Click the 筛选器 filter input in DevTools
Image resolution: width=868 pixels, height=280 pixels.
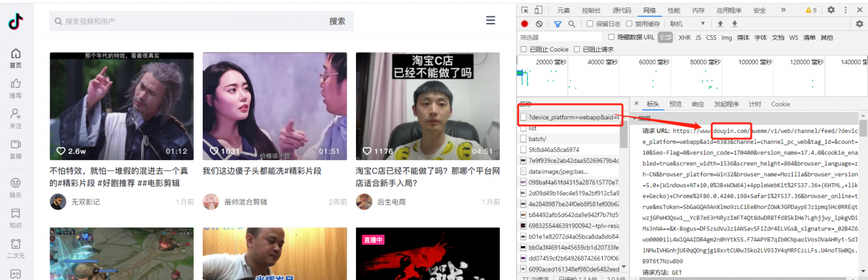pos(559,37)
